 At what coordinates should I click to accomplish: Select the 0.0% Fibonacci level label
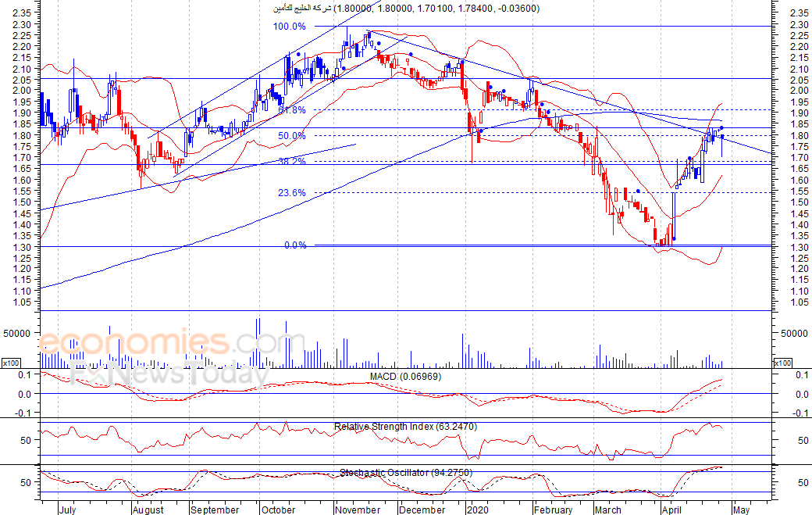click(x=294, y=245)
